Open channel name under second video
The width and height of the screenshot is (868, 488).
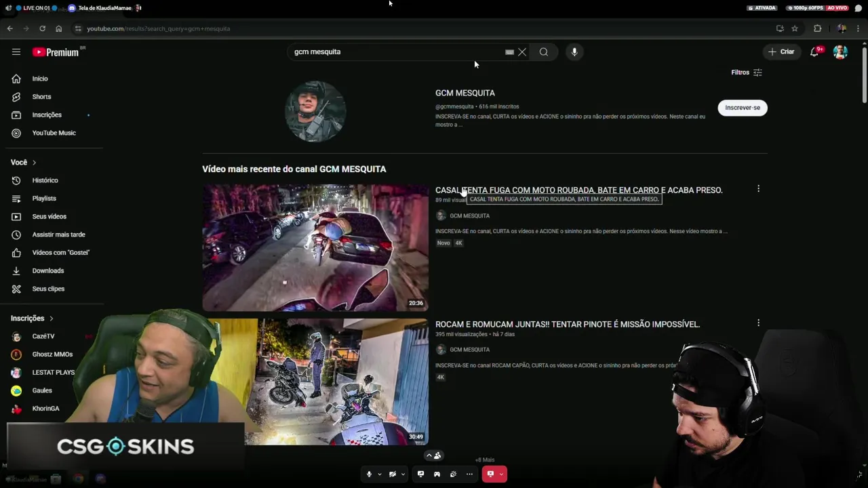469,350
